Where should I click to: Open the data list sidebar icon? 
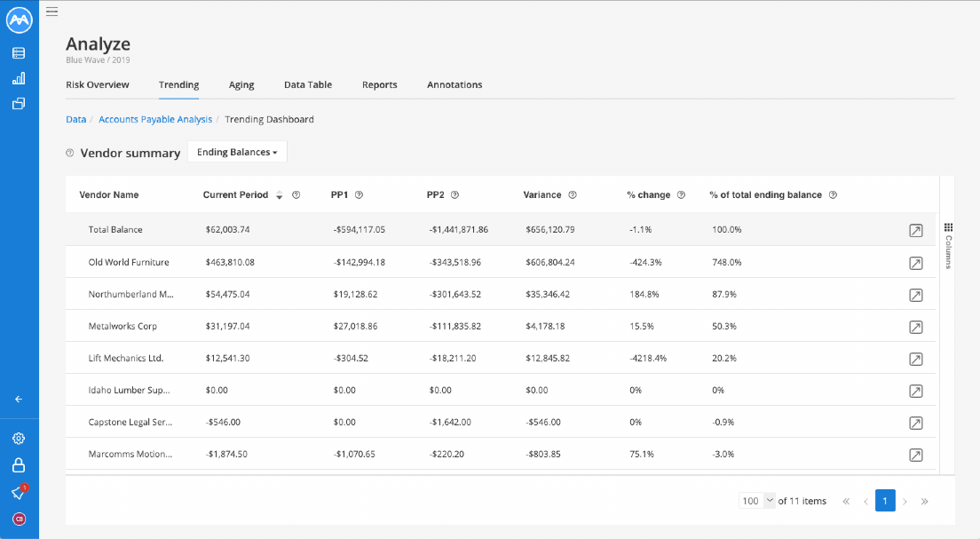click(x=19, y=53)
